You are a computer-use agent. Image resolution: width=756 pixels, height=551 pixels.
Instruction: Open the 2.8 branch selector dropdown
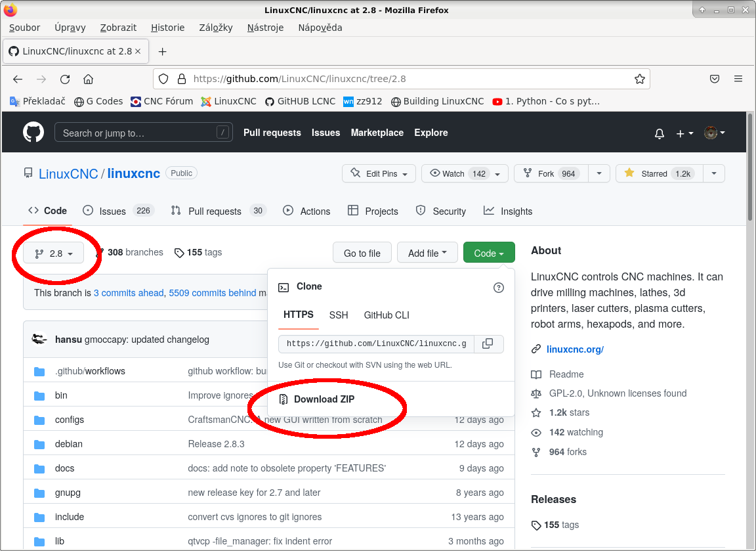tap(53, 253)
